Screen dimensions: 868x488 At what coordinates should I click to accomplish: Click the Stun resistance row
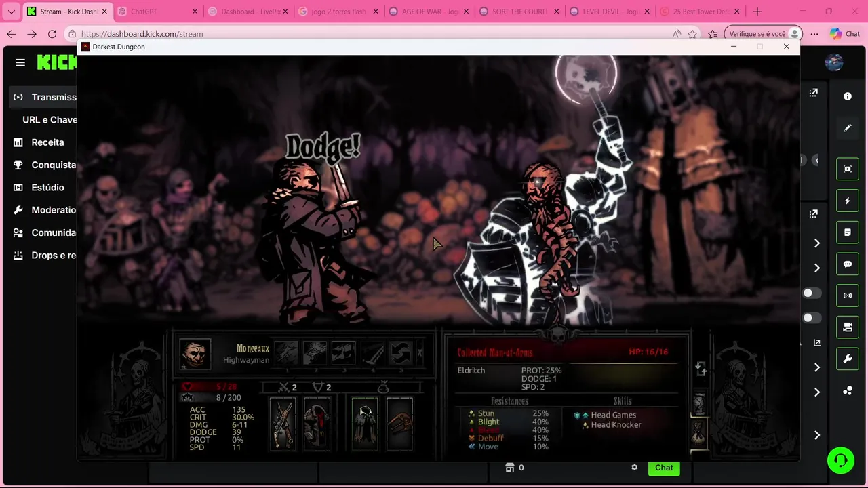[x=509, y=413]
